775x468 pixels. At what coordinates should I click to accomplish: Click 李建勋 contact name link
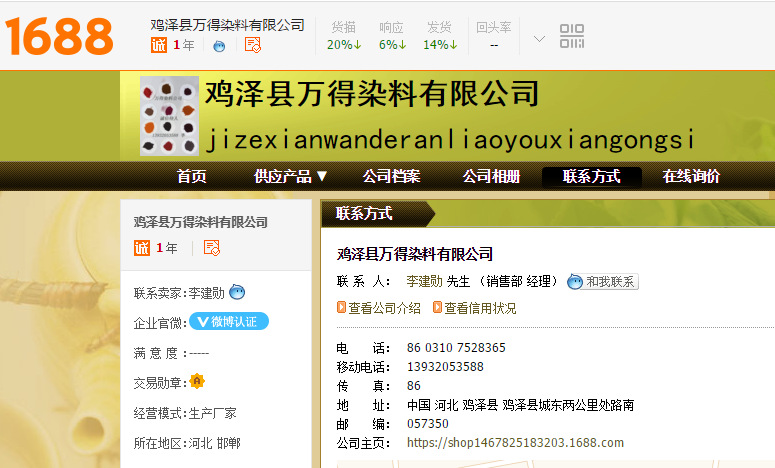[x=424, y=282]
